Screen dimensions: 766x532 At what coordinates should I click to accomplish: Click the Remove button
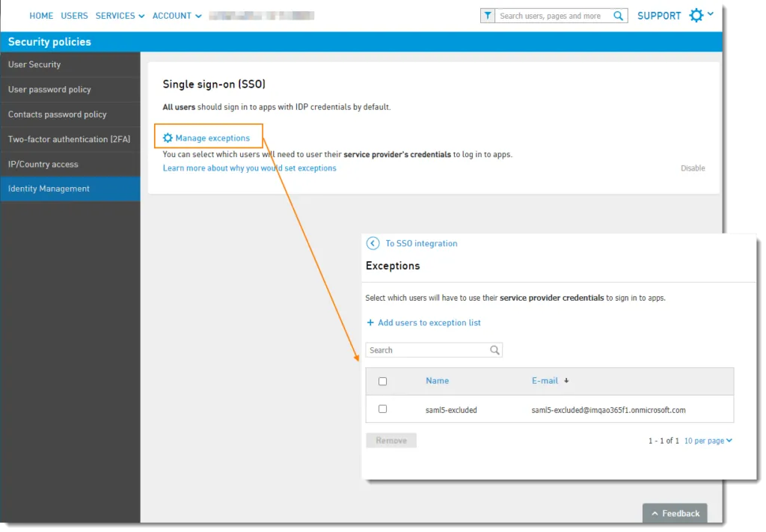pyautogui.click(x=390, y=440)
